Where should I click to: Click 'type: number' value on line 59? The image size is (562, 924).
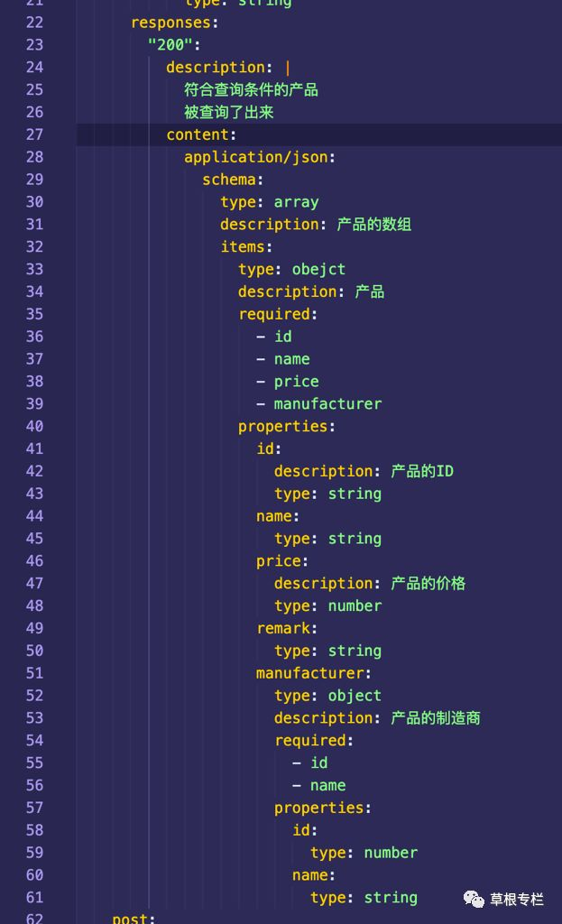(390, 852)
